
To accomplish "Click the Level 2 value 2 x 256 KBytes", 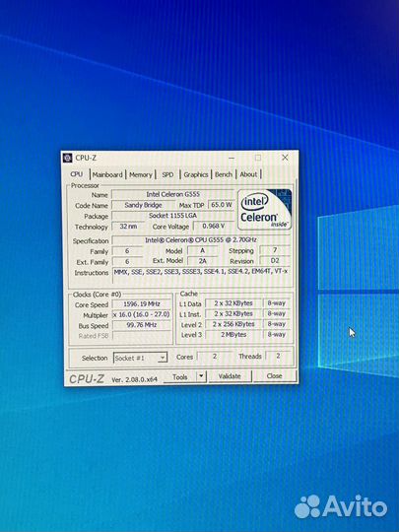I will pos(233,324).
